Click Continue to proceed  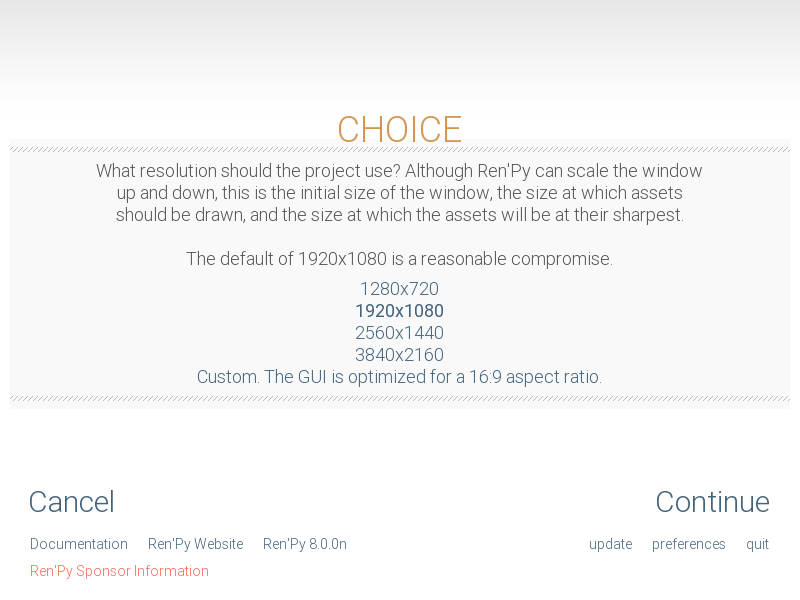click(x=712, y=502)
